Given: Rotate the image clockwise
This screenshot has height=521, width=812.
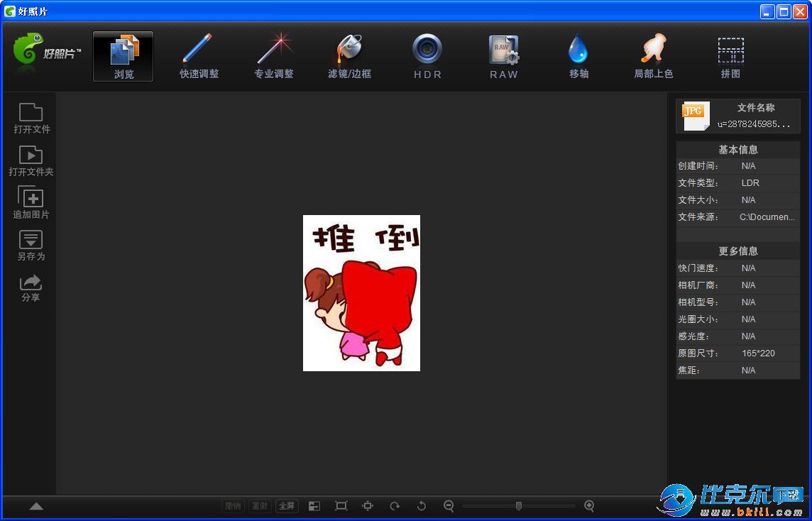Looking at the screenshot, I should click(x=395, y=506).
